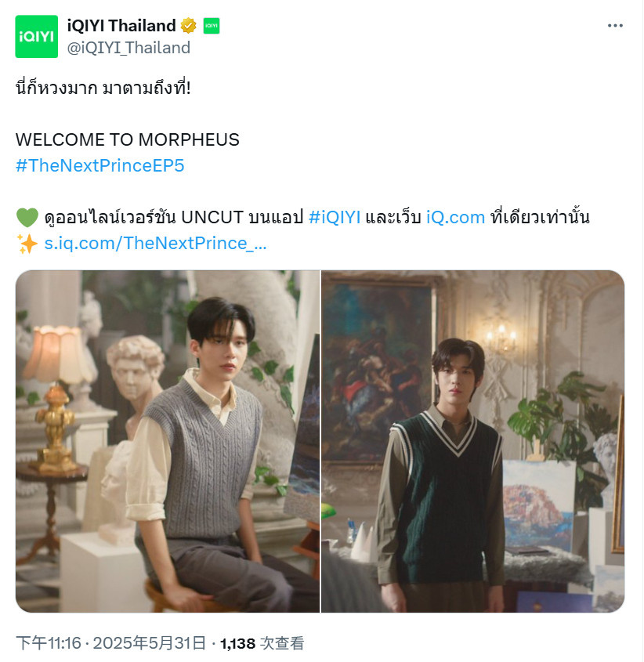
Task: Open the three-dot more options menu
Action: point(615,26)
